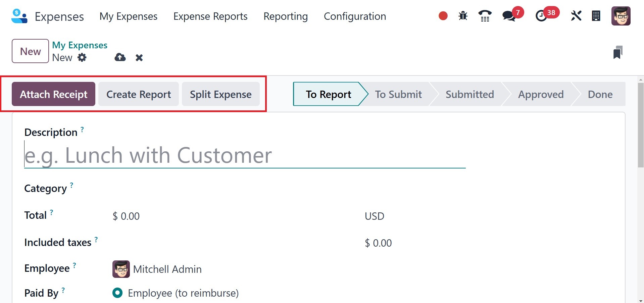Click the red recording dot icon
The image size is (644, 303).
pos(443,16)
